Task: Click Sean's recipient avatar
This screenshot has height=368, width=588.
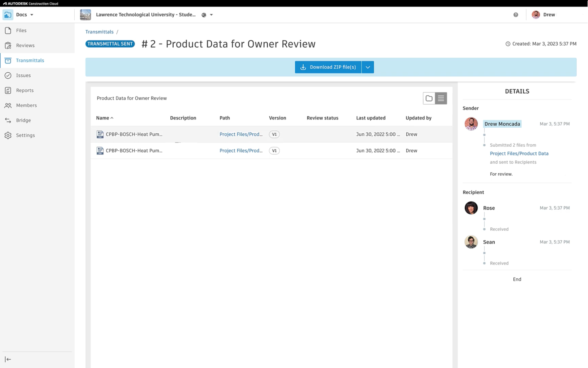Action: (471, 242)
